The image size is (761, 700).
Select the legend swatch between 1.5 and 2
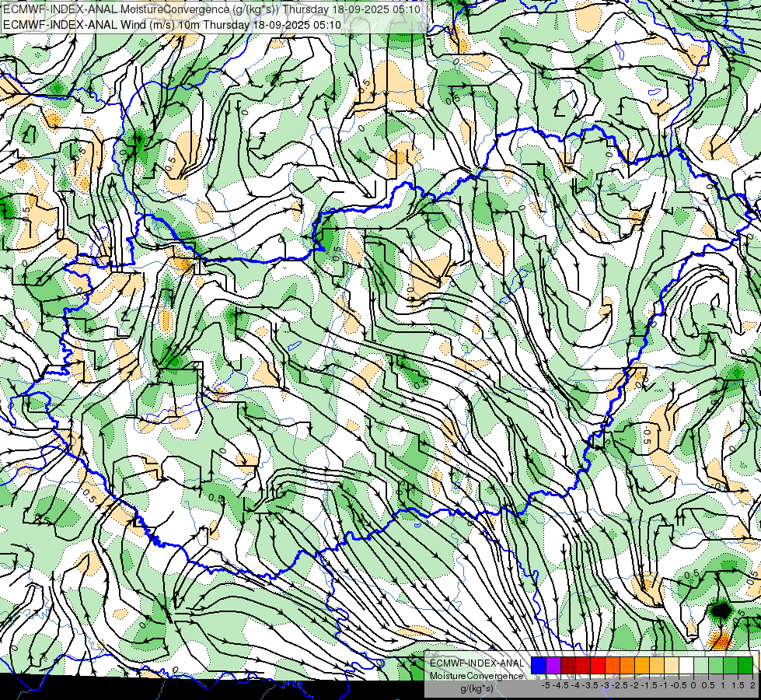tap(745, 666)
